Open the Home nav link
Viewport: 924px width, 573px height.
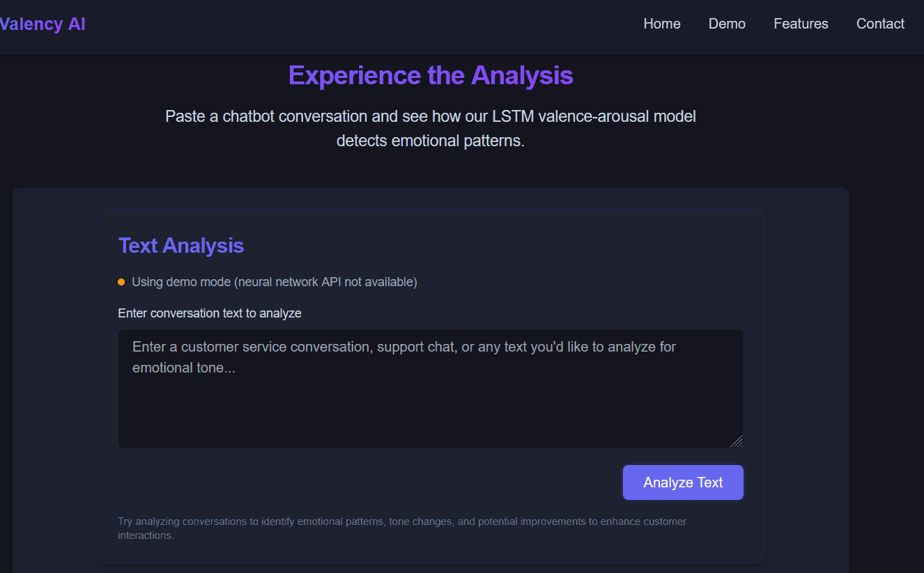(x=661, y=24)
